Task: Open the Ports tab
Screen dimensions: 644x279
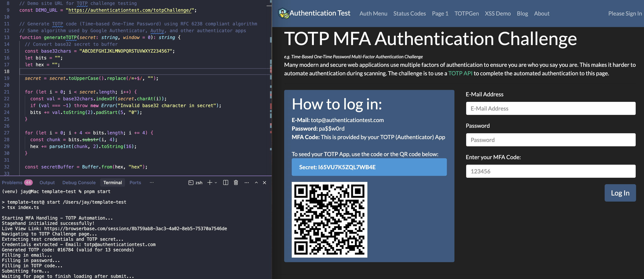Action: (135, 182)
